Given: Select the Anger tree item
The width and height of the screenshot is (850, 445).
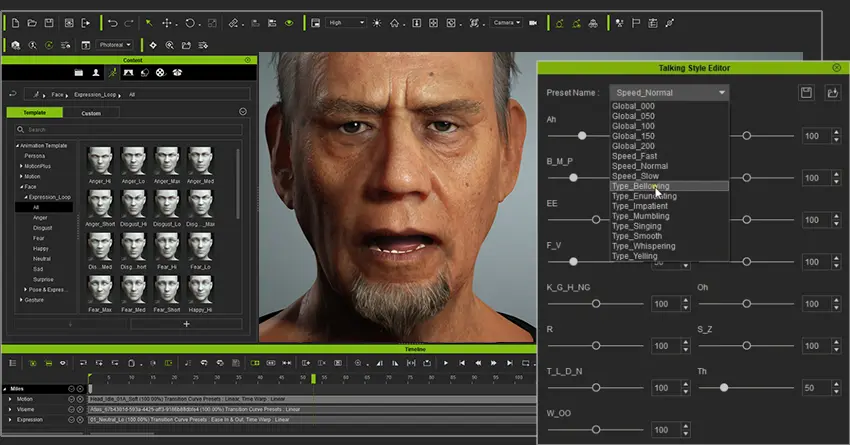Looking at the screenshot, I should coord(40,217).
